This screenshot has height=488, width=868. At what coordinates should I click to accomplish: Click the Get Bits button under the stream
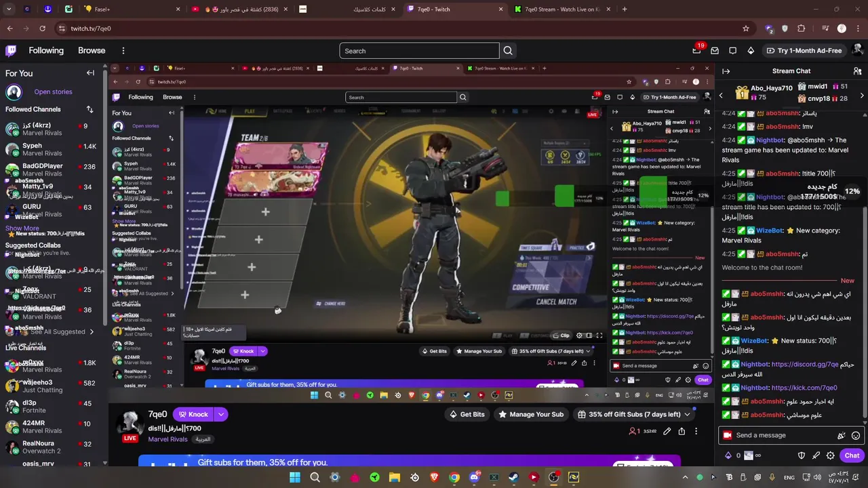click(466, 414)
